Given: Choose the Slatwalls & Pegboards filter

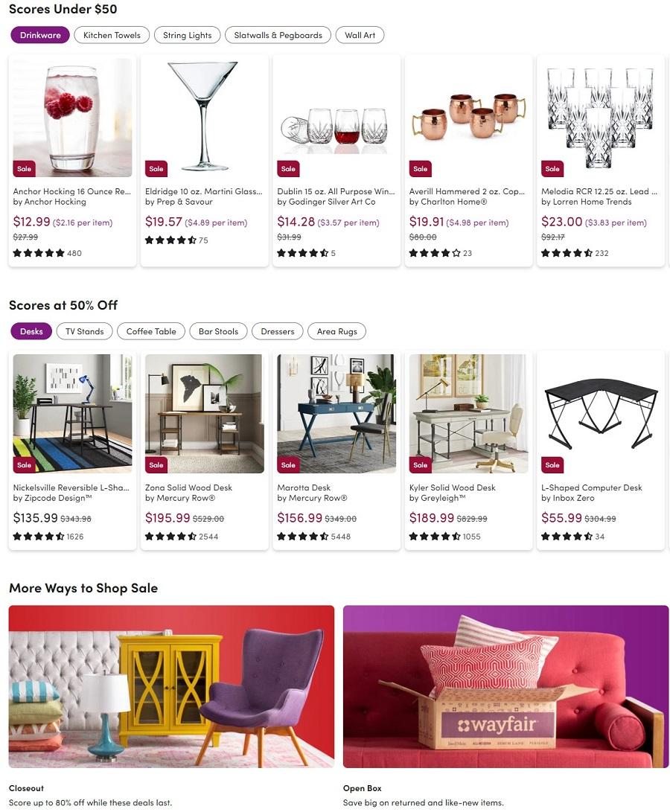Looking at the screenshot, I should [278, 35].
